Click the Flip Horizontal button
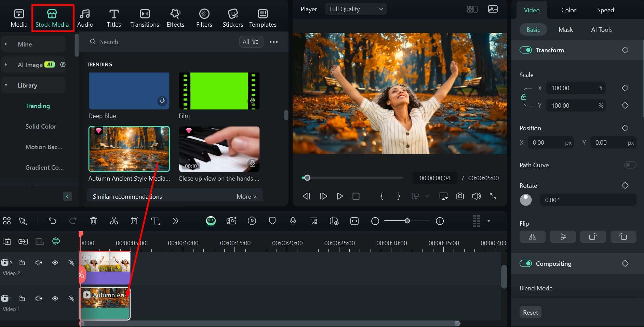 (532, 237)
